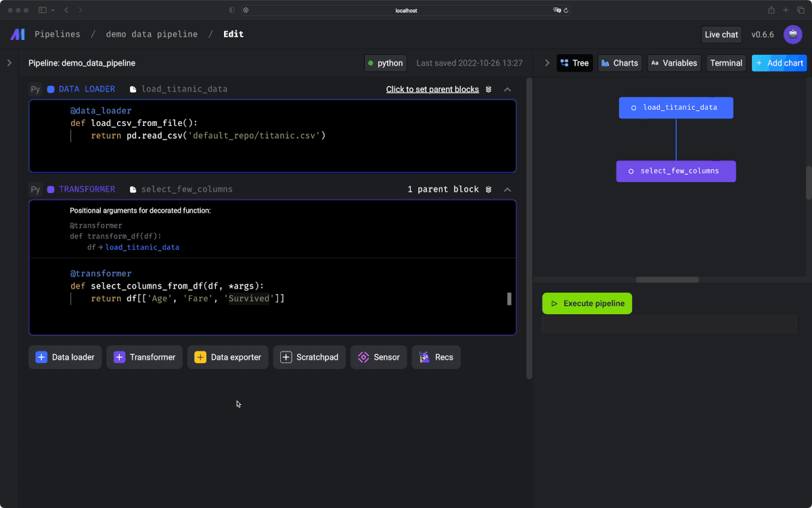Open the python kernel selector
The image size is (812, 508).
tap(385, 63)
